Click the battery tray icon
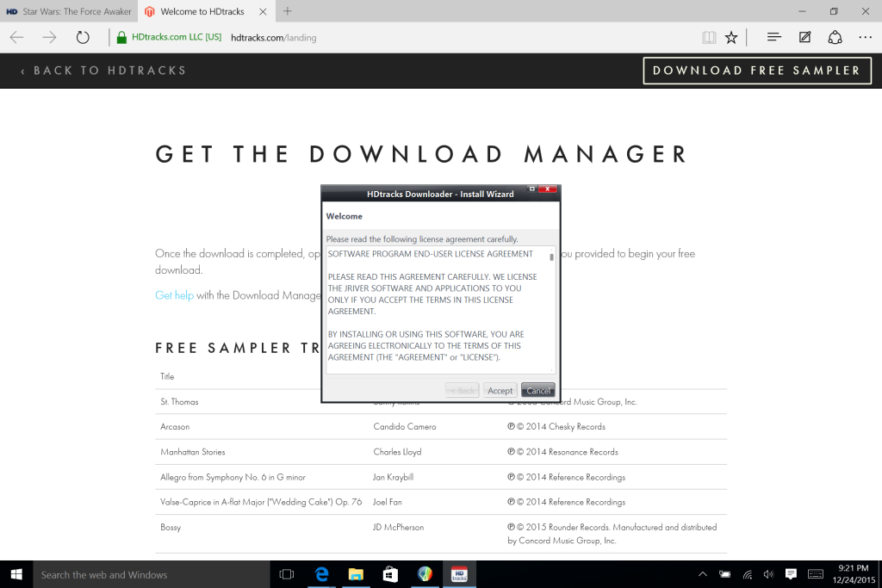This screenshot has height=588, width=882. click(725, 574)
